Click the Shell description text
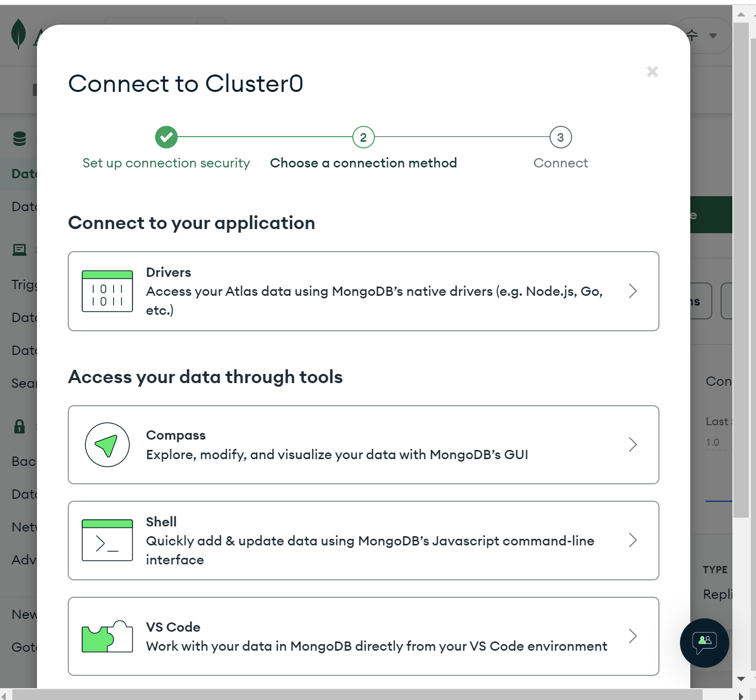This screenshot has height=700, width=756. click(x=370, y=551)
